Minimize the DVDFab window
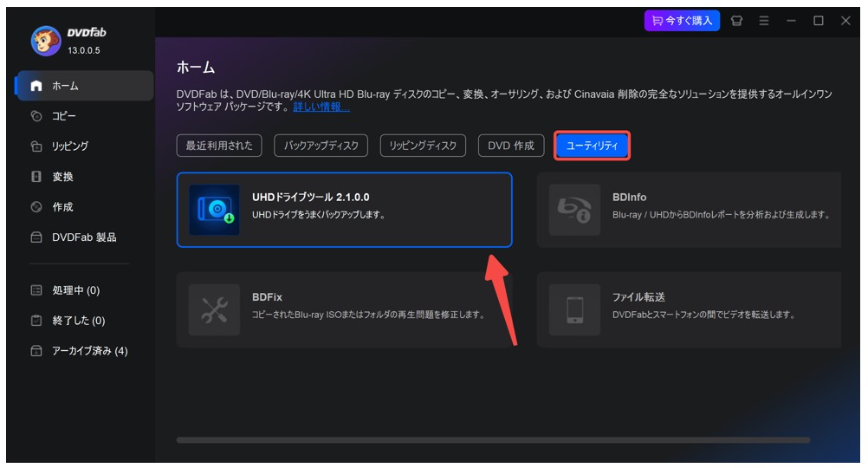 click(791, 21)
